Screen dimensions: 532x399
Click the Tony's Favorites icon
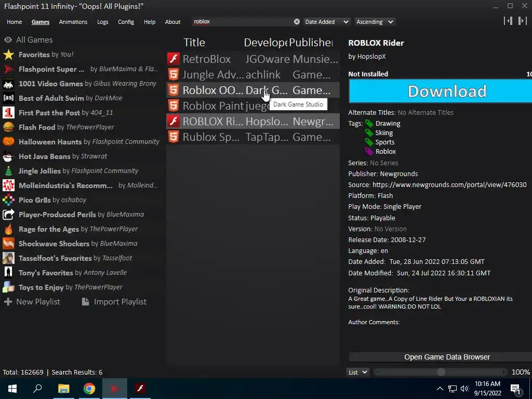8,273
